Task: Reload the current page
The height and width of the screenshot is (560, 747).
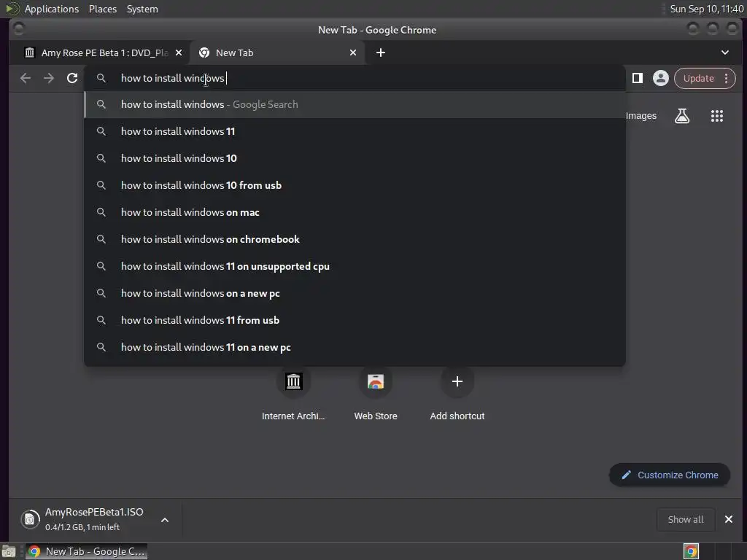Action: tap(72, 78)
